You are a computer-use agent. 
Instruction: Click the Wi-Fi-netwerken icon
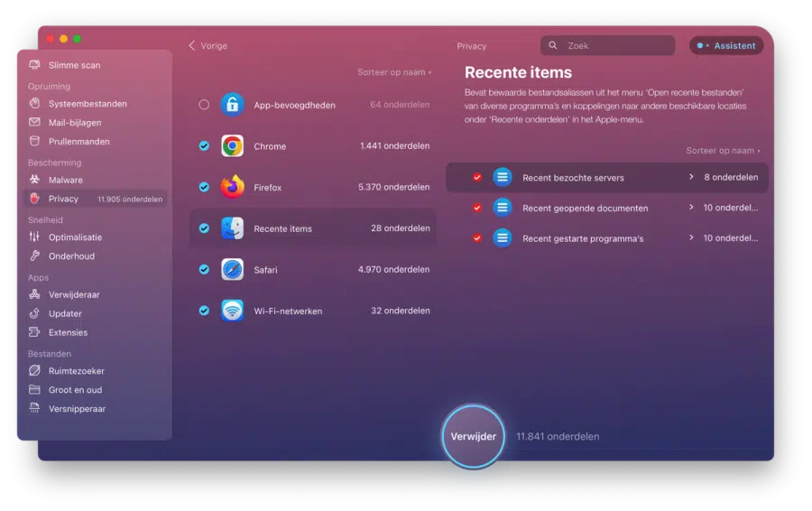click(x=233, y=311)
